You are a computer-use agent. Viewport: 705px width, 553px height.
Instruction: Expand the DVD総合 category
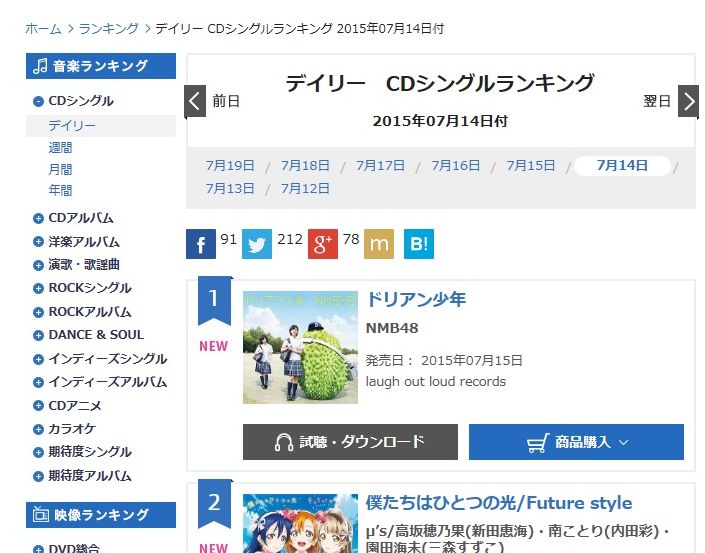38,549
